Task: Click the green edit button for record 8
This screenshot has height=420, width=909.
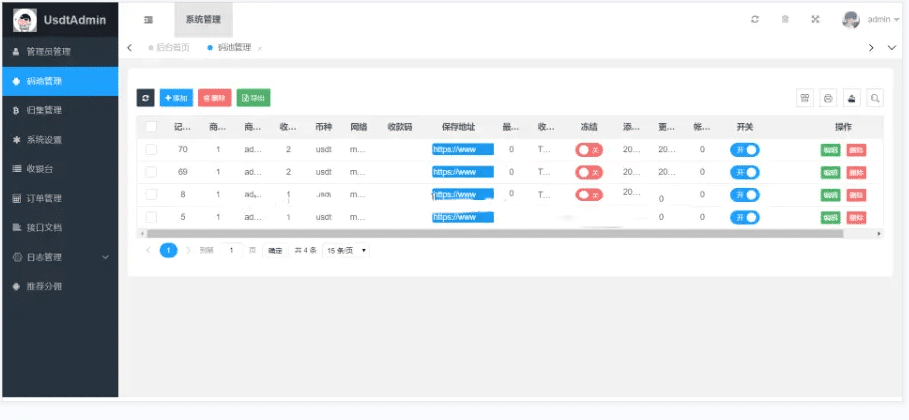Action: point(830,195)
